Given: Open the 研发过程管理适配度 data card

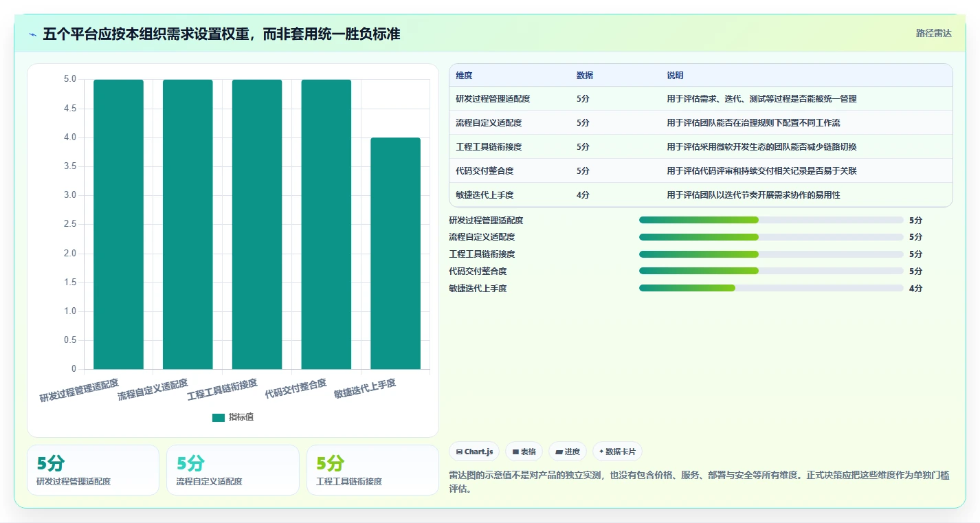Looking at the screenshot, I should (x=93, y=470).
